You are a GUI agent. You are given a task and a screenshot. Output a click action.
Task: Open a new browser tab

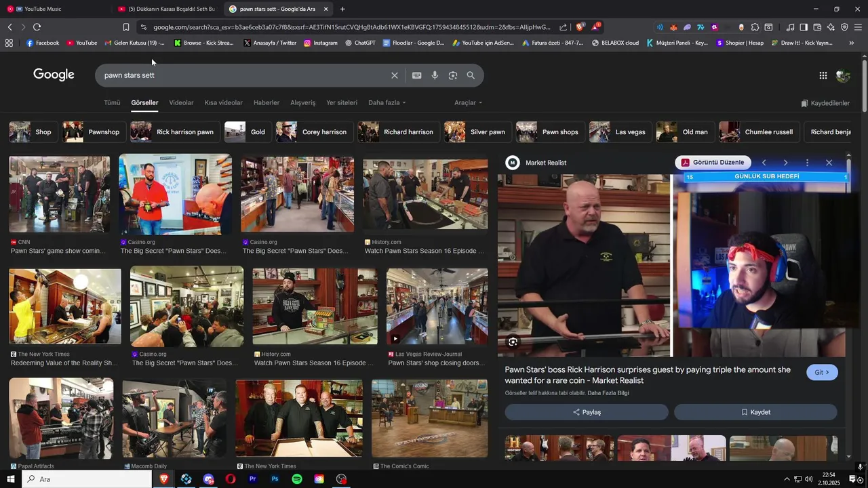(x=342, y=9)
